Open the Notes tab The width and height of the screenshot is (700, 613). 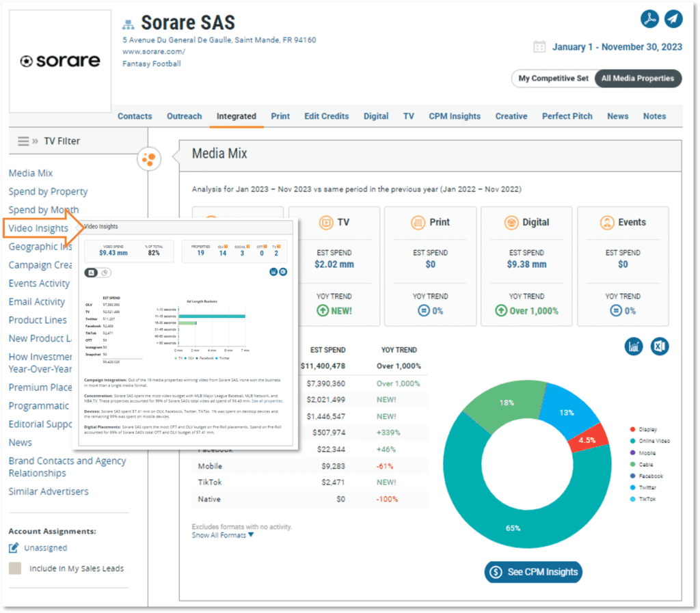[654, 116]
